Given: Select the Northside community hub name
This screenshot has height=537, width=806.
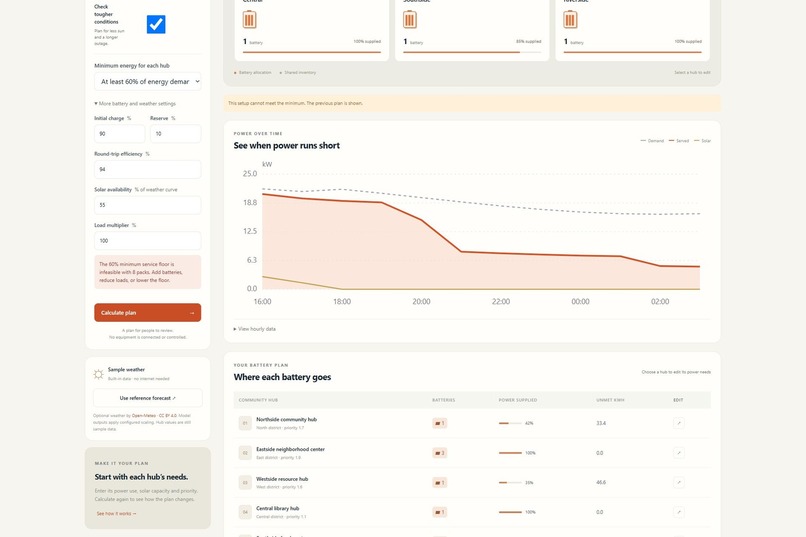Looking at the screenshot, I should [x=286, y=419].
